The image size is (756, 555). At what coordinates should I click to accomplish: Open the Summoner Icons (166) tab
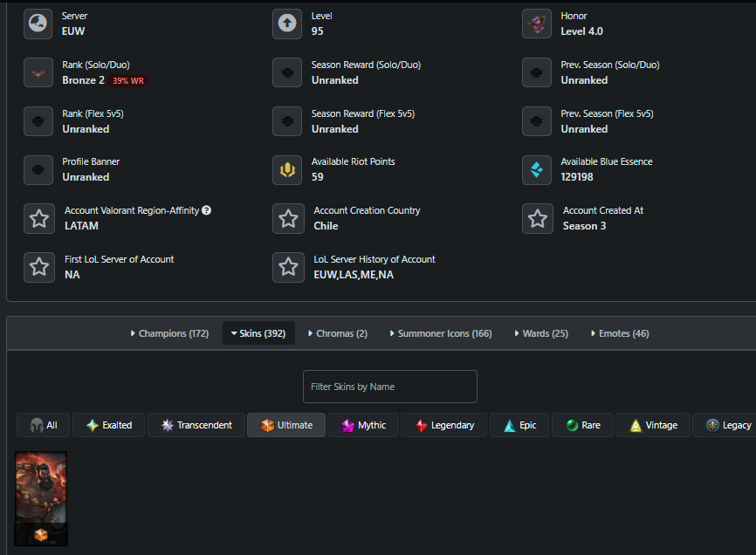(x=441, y=333)
